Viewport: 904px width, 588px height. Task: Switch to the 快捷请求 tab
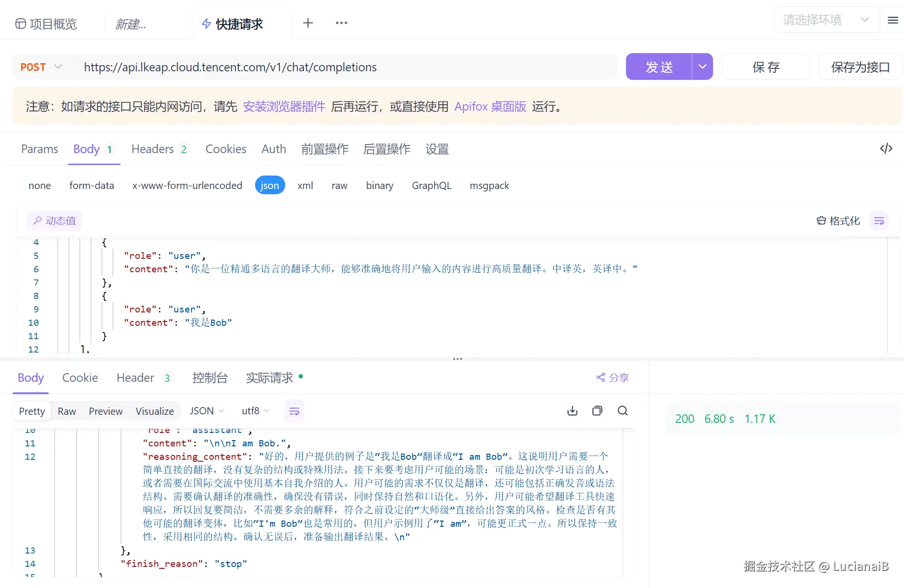coord(233,24)
